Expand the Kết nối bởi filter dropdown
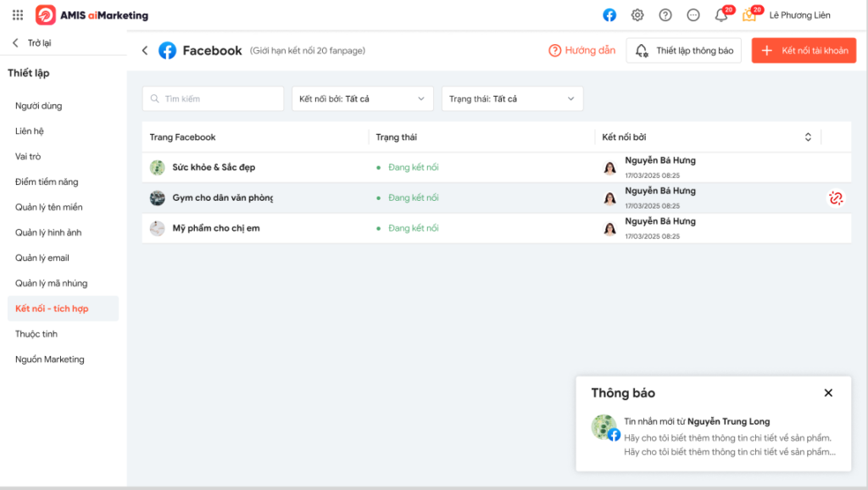Screen dimensions: 868x490 pyautogui.click(x=363, y=98)
